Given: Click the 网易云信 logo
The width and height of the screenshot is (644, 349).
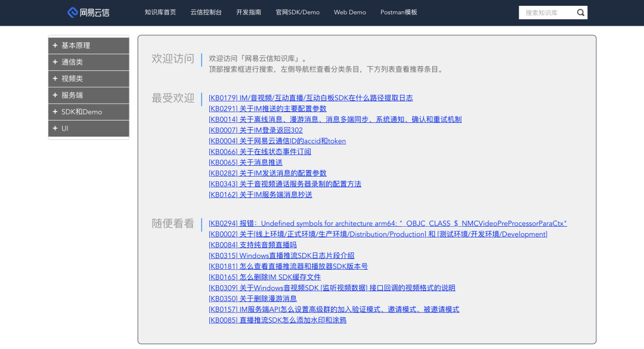Looking at the screenshot, I should tap(88, 13).
